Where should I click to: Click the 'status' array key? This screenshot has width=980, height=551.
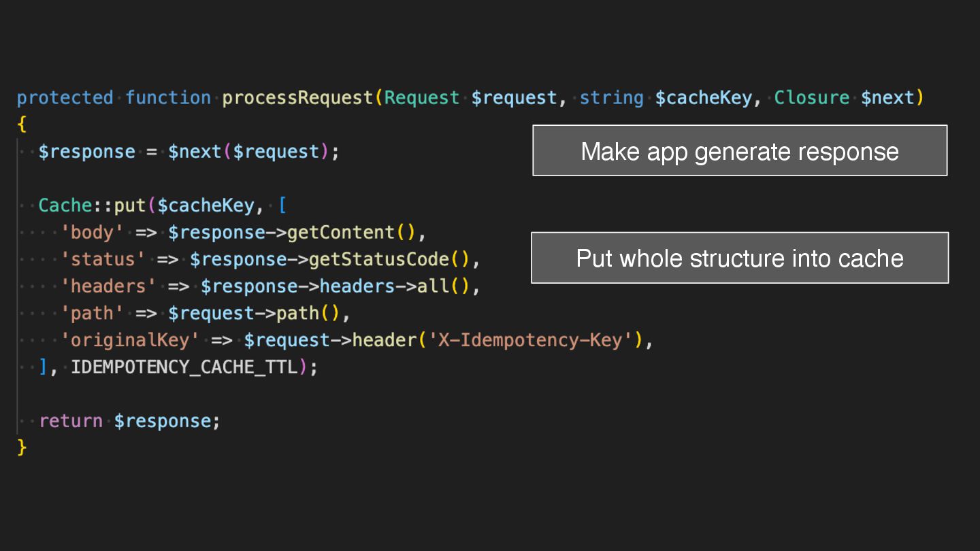coord(103,260)
